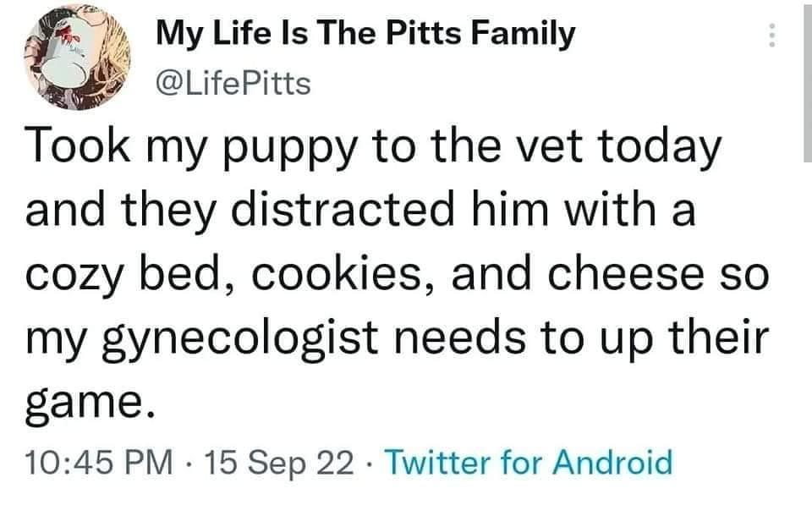Screen dimensions: 812x505
Task: Open My Life Is The Pitts Family profile
Action: 365,35
